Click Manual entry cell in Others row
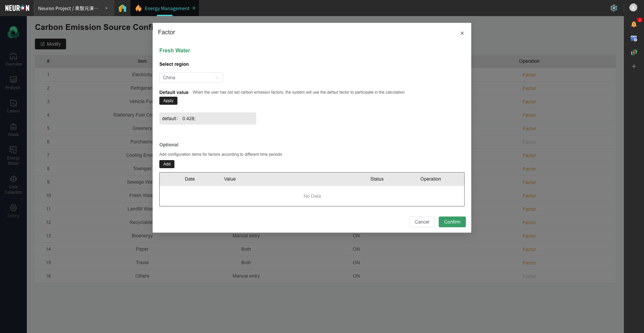The width and height of the screenshot is (644, 333). tap(246, 276)
